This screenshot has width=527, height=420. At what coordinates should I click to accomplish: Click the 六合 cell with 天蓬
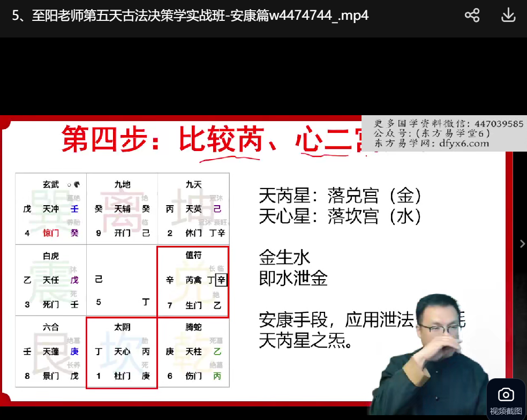[51, 352]
